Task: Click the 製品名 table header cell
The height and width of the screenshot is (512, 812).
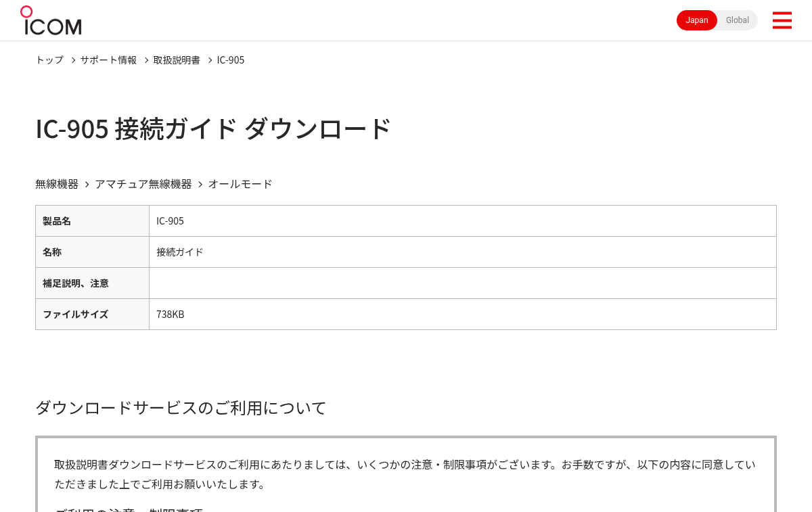Action: click(92, 221)
